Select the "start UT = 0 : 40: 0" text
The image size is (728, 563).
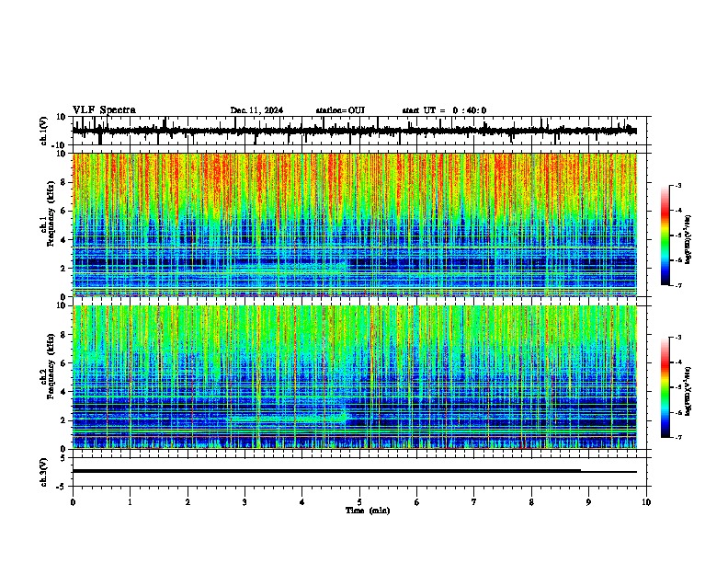click(x=444, y=110)
